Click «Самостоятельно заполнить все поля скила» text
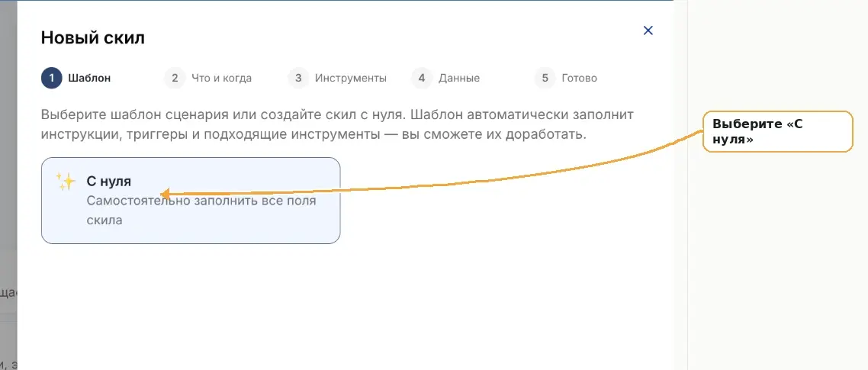Viewport: 868px width, 370px height. point(201,211)
